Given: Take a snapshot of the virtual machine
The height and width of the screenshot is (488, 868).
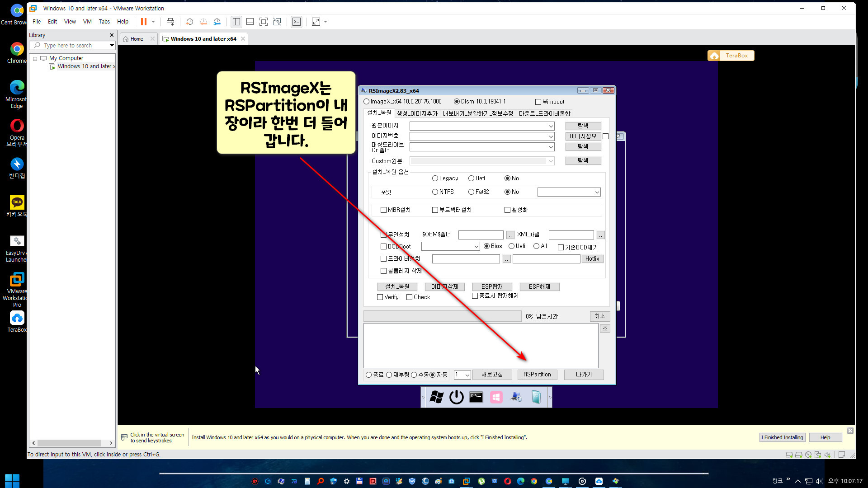Looking at the screenshot, I should click(190, 22).
